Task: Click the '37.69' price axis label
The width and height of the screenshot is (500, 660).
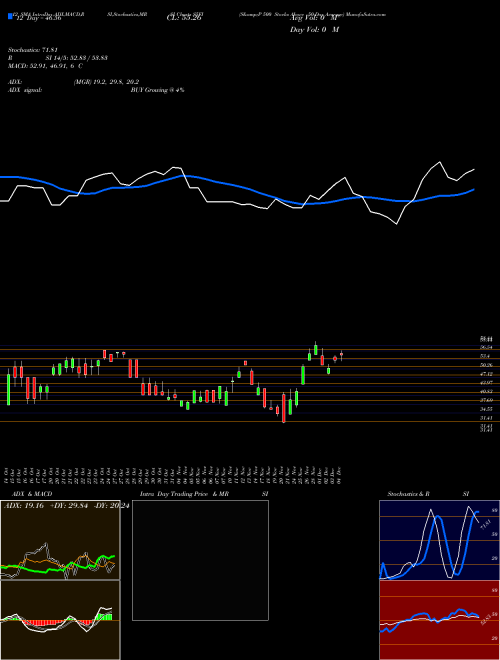Action: (x=486, y=400)
